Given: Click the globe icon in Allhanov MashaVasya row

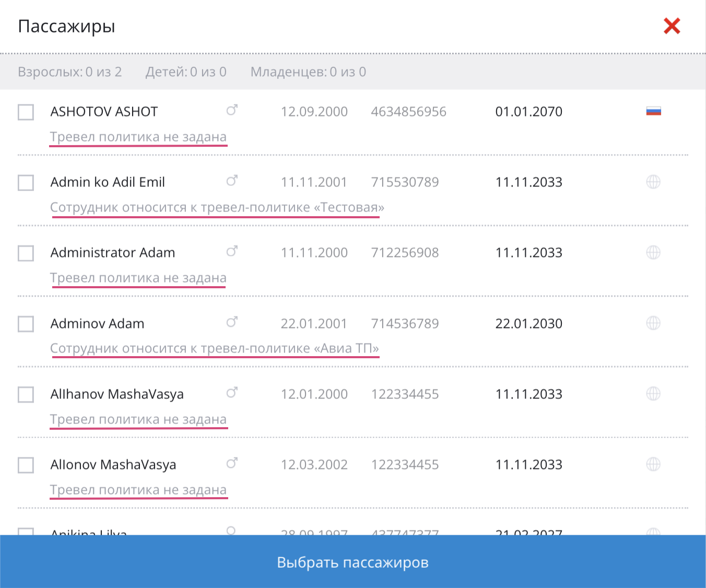Looking at the screenshot, I should (x=653, y=394).
